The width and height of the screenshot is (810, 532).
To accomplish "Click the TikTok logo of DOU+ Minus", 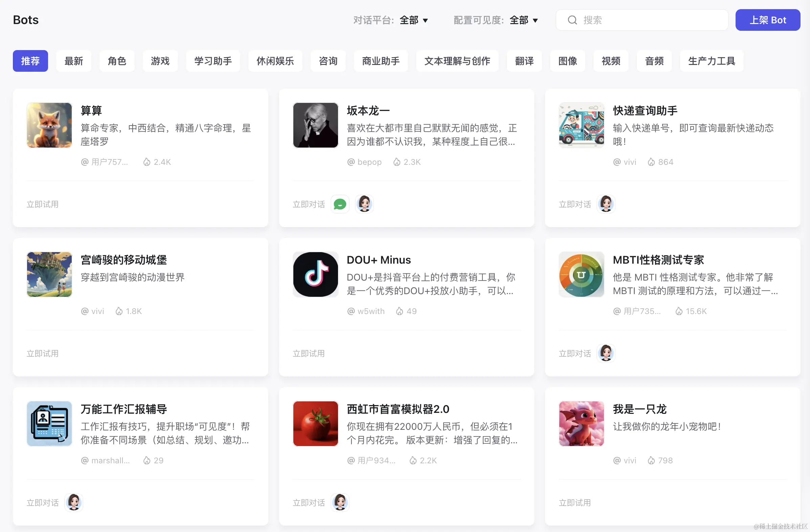I will pyautogui.click(x=315, y=274).
